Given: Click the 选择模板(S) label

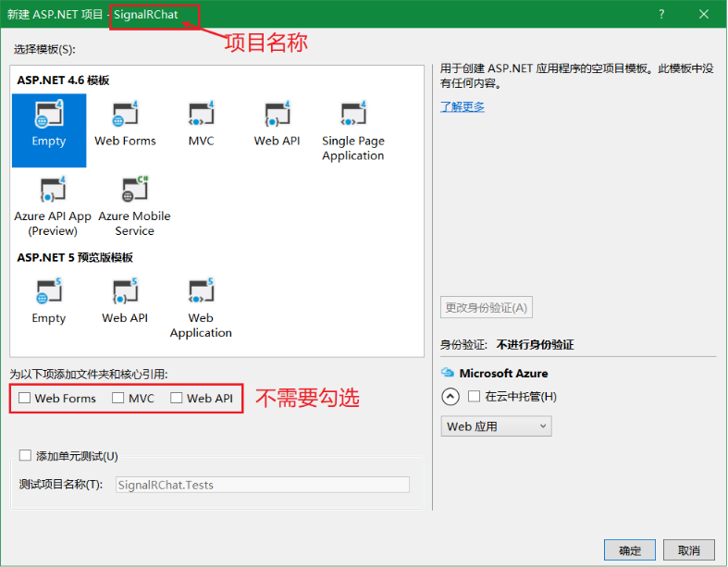Looking at the screenshot, I should (44, 49).
